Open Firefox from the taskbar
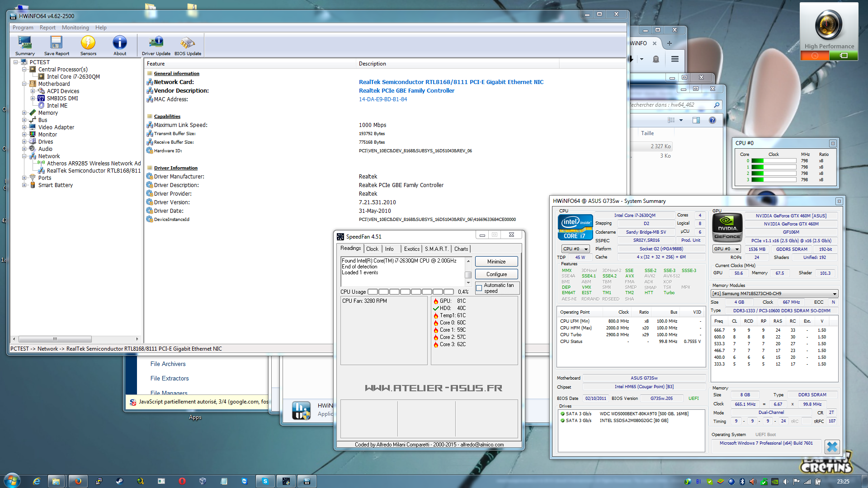Screen dimensions: 868x488 (78, 481)
